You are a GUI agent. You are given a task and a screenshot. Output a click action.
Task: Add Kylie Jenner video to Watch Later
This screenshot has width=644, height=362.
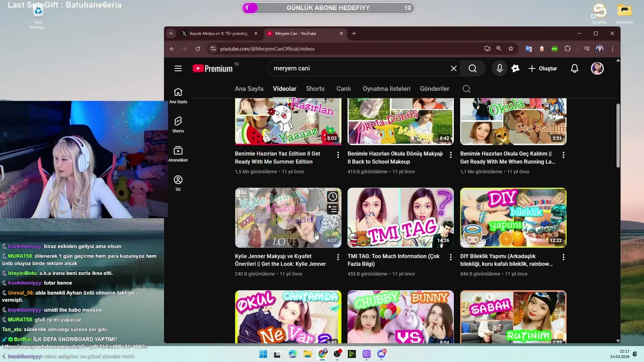(x=333, y=197)
